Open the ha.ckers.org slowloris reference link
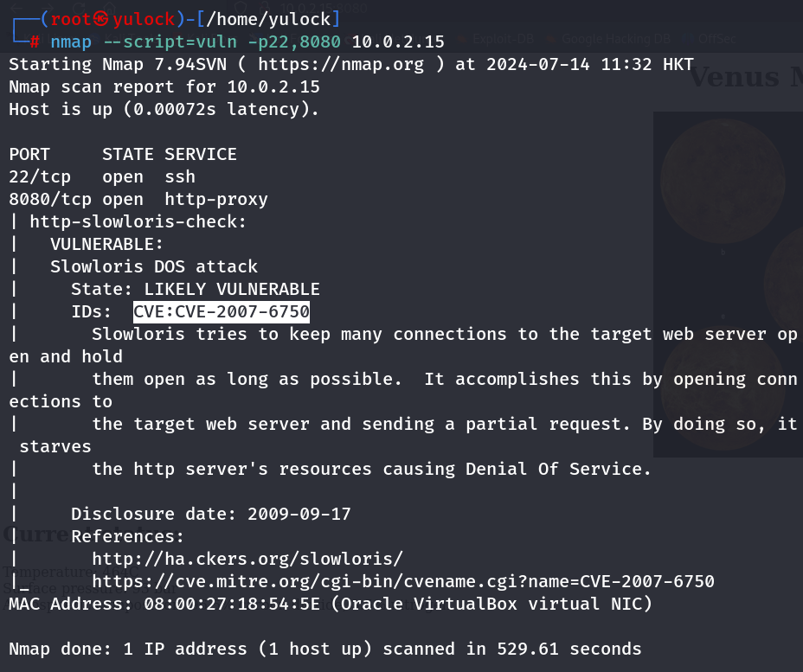This screenshot has height=672, width=803. 247,559
